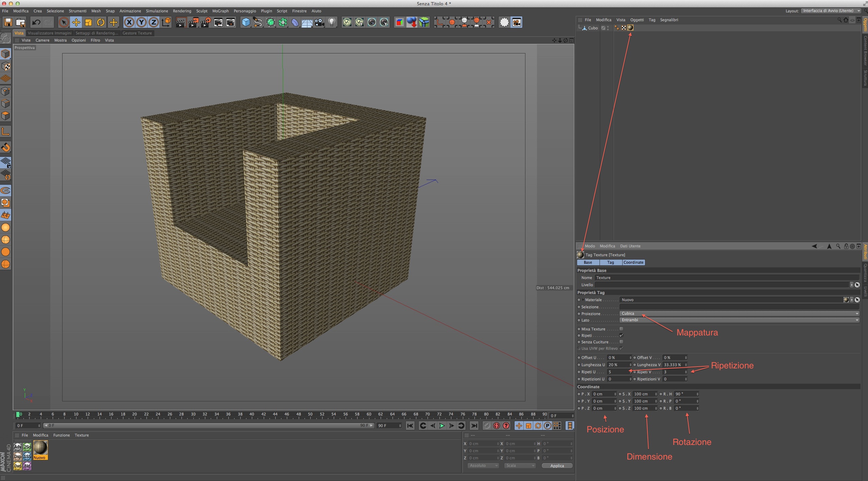
Task: Toggle the X axis lock
Action: (129, 22)
